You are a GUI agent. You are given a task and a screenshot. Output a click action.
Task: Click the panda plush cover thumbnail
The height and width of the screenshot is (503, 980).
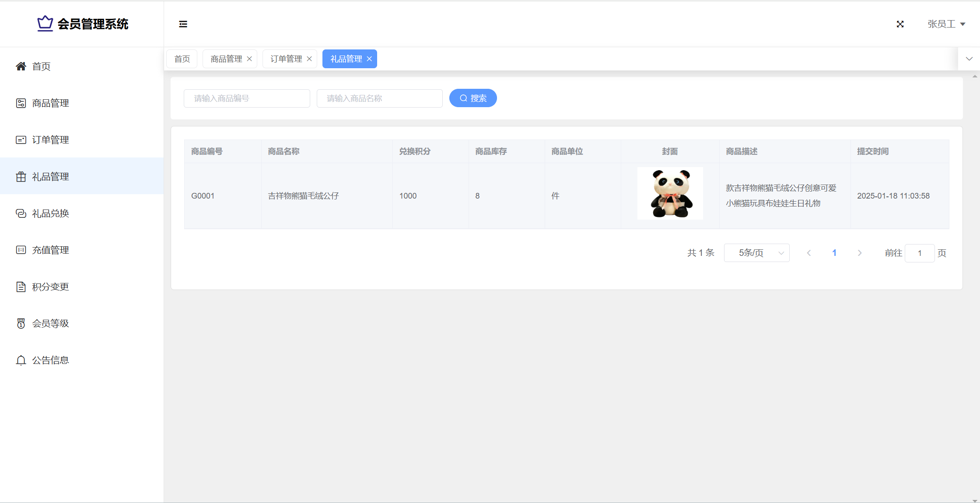click(x=670, y=193)
